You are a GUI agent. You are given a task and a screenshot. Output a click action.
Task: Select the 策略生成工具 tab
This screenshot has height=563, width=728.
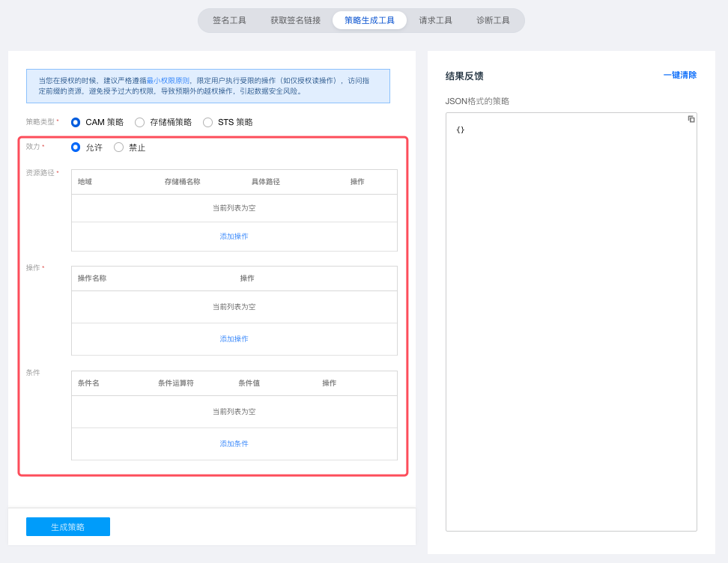(369, 20)
